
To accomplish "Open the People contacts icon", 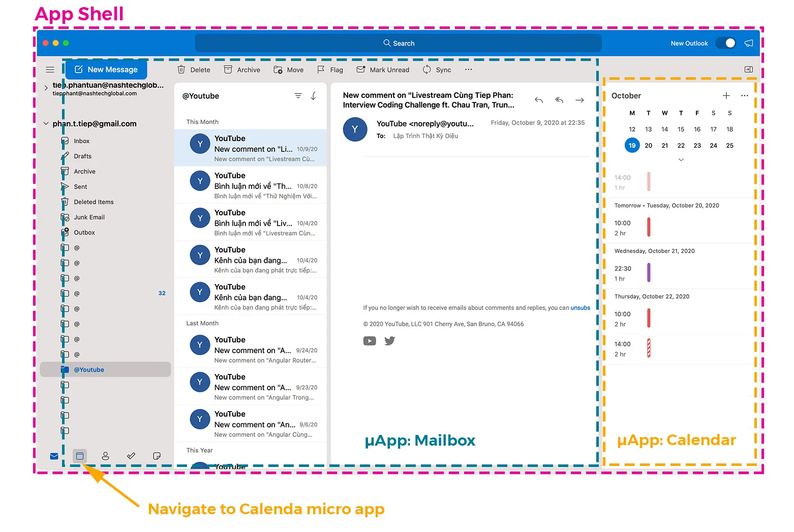I will [x=105, y=456].
